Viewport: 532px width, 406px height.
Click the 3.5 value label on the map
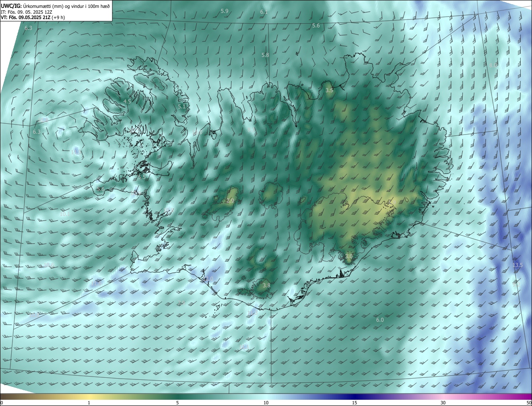329,90
